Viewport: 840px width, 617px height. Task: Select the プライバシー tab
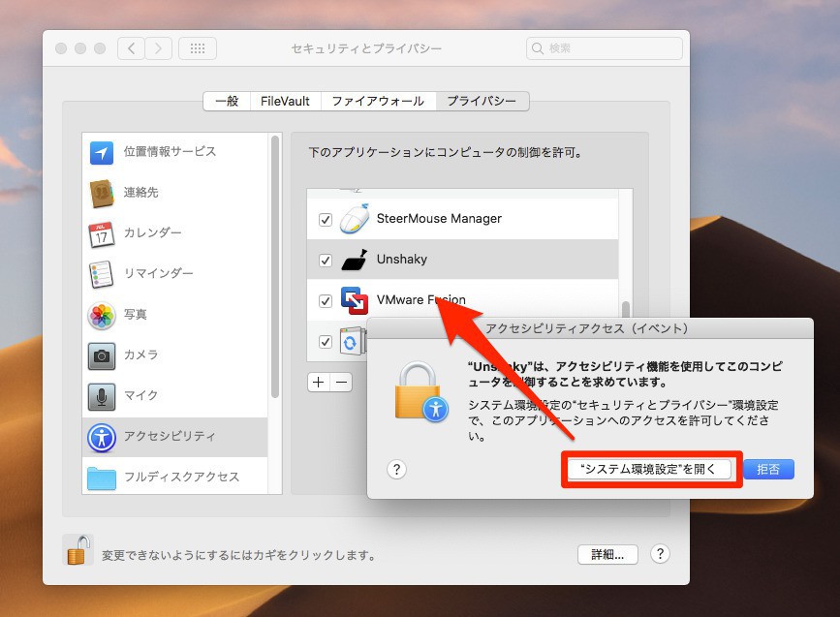[482, 102]
